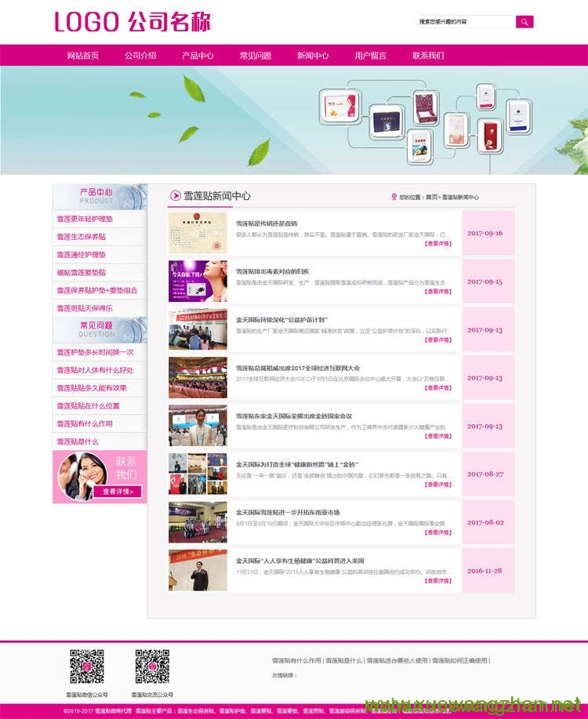Click the certificate thumbnail of first news item
Screen dimensions: 588x719
click(x=198, y=233)
